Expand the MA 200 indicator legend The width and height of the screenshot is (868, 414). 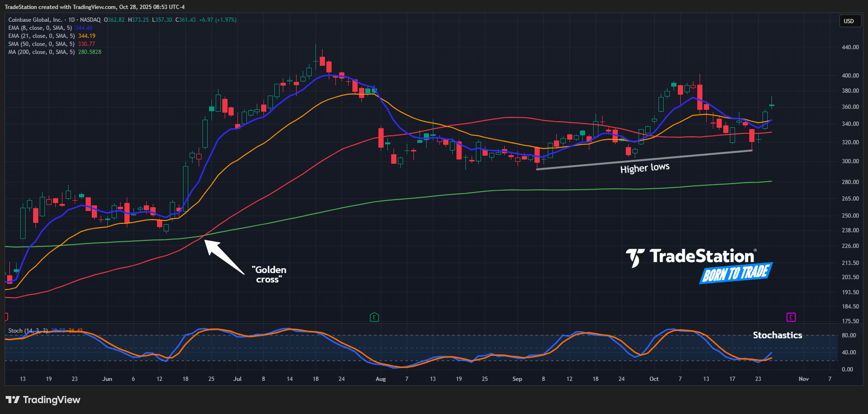(x=43, y=52)
